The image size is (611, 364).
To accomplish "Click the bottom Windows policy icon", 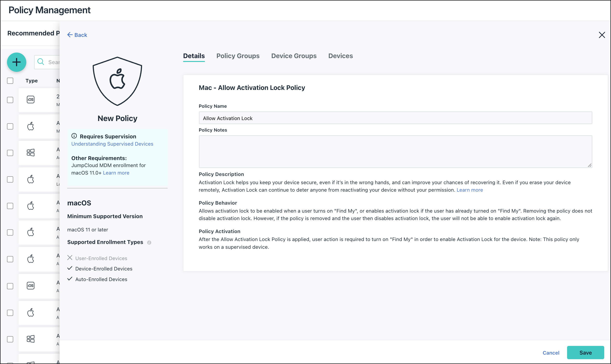I will (x=30, y=339).
